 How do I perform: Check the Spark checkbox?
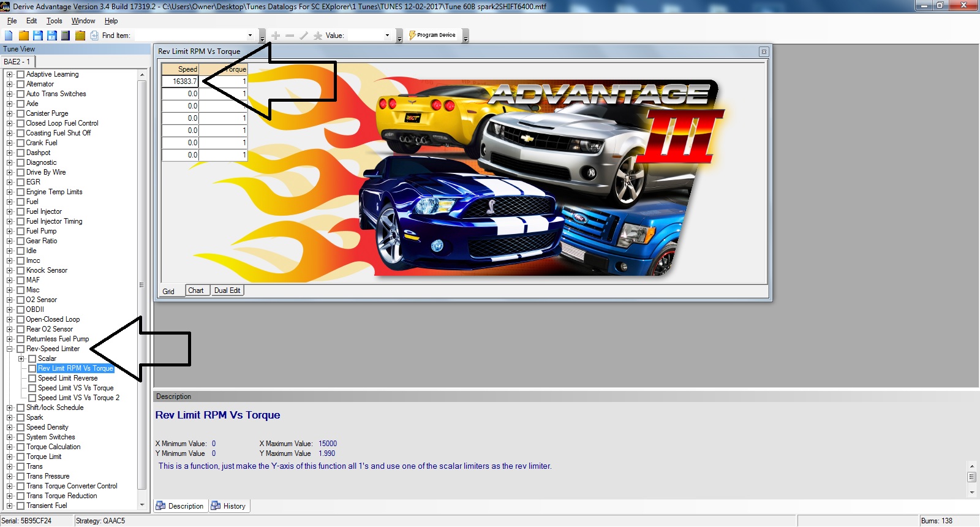[20, 417]
